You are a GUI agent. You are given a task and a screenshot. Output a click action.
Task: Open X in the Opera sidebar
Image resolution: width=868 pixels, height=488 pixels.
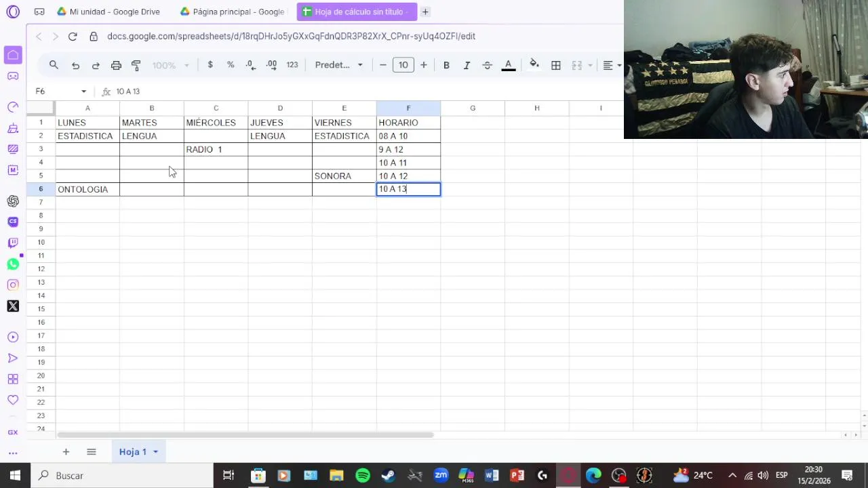pyautogui.click(x=13, y=306)
